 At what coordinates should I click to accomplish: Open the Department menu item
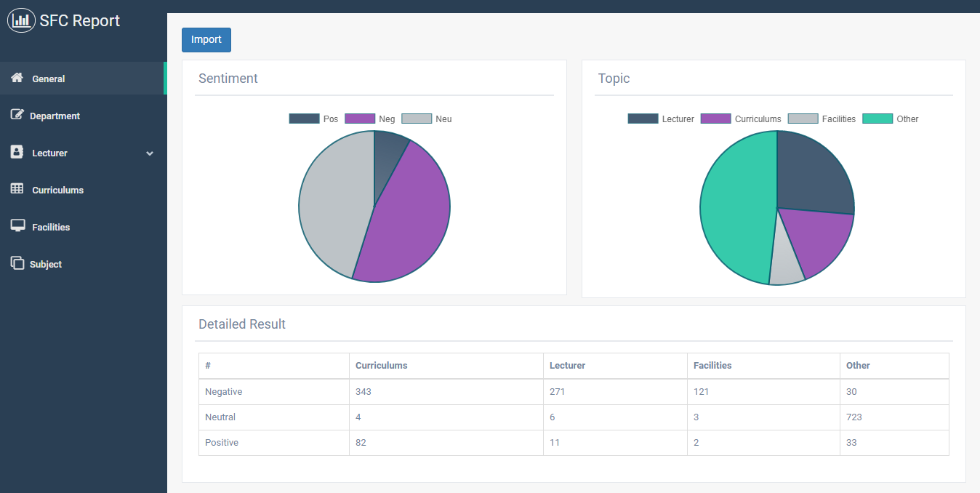click(84, 116)
